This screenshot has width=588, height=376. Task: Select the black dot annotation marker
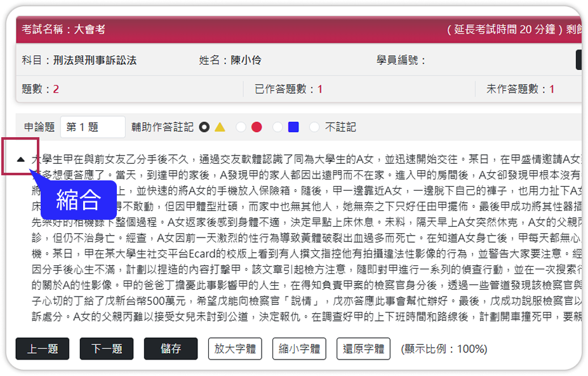coord(204,127)
